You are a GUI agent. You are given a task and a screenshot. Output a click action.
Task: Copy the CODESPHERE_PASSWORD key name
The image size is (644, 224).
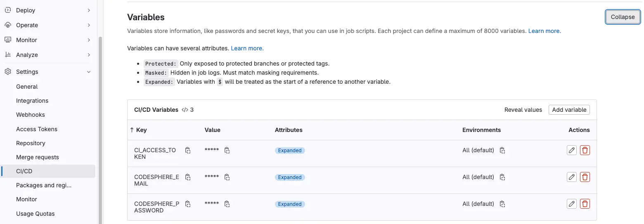[188, 204]
